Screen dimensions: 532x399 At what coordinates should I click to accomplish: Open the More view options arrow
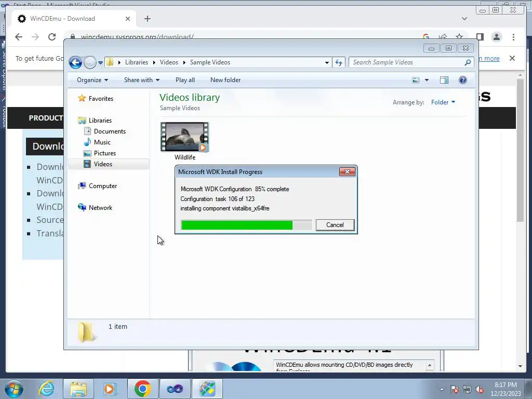(x=427, y=80)
